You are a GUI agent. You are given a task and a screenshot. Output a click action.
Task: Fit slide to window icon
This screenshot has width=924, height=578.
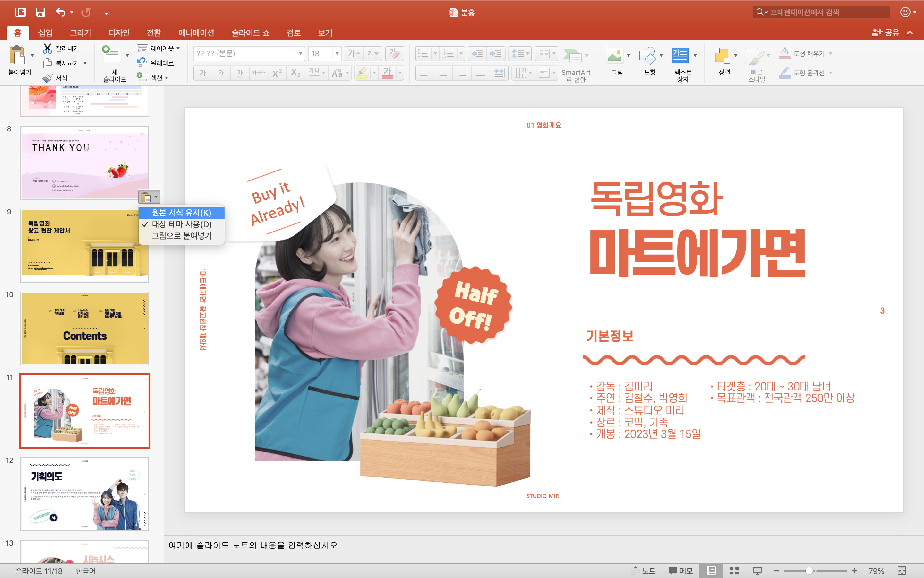point(902,571)
